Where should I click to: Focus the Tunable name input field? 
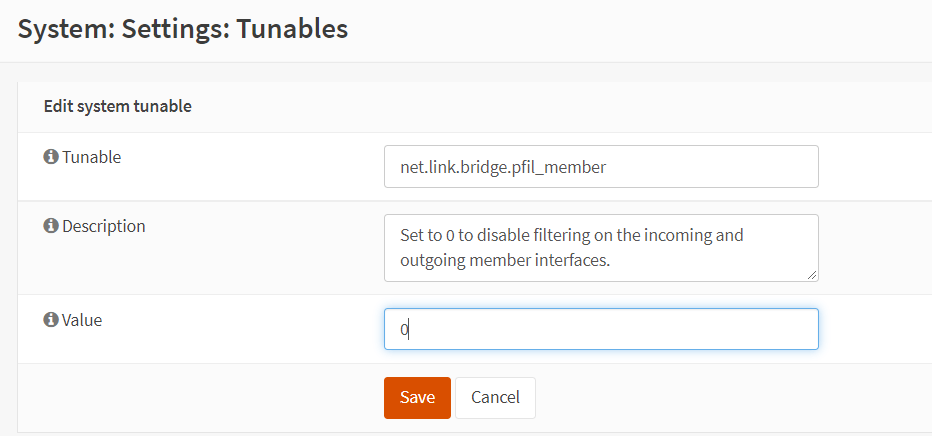pyautogui.click(x=601, y=167)
